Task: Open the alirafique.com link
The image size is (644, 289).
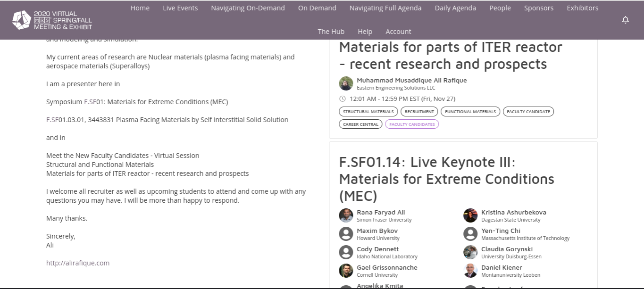Action: coord(78,263)
